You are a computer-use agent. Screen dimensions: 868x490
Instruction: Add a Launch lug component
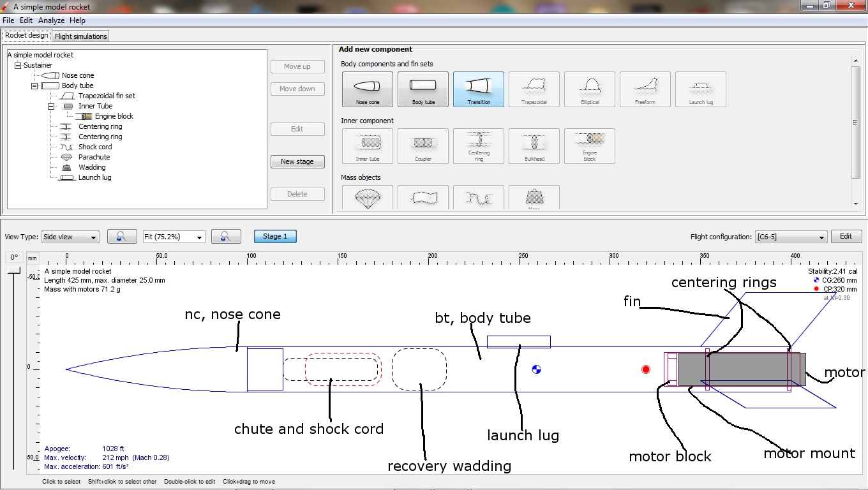pos(701,89)
